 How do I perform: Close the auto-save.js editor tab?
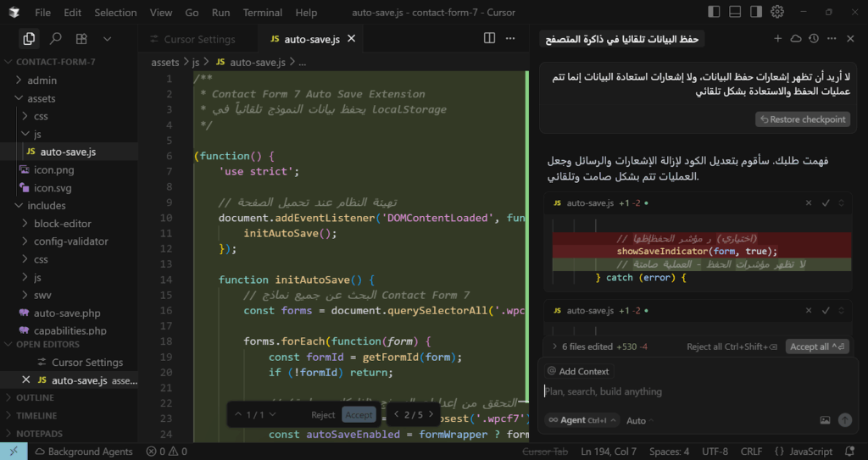[x=351, y=39]
